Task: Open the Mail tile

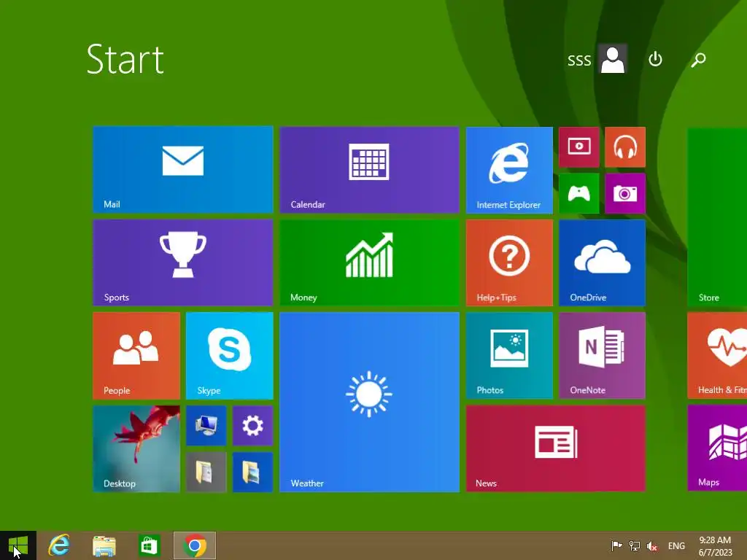Action: (x=183, y=169)
